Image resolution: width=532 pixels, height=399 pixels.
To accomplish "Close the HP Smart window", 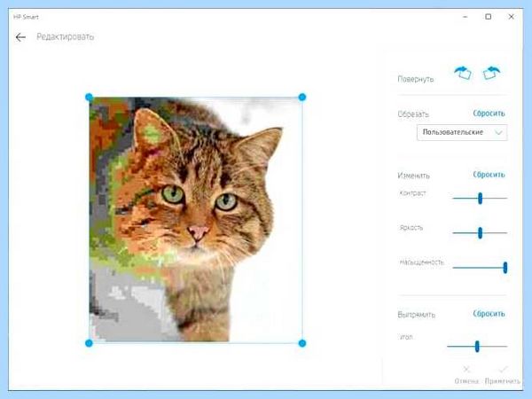I will click(512, 17).
